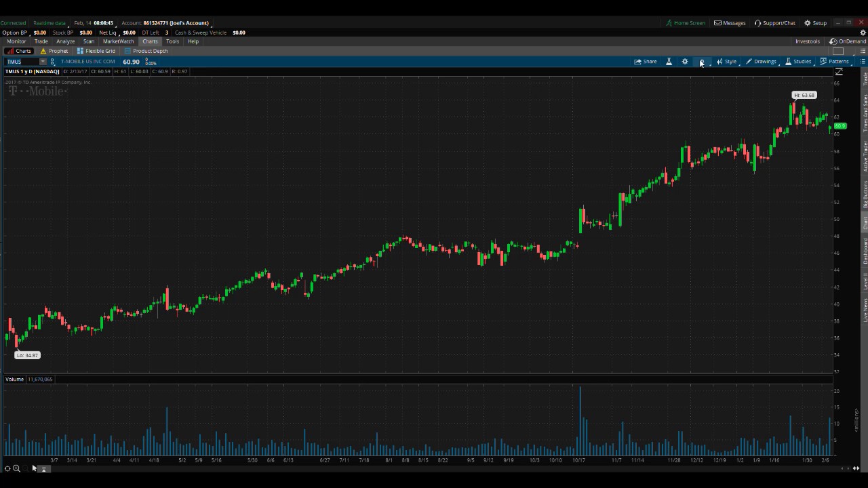Click the current price 60.9 axis tag
This screenshot has width=868, height=488.
840,126
